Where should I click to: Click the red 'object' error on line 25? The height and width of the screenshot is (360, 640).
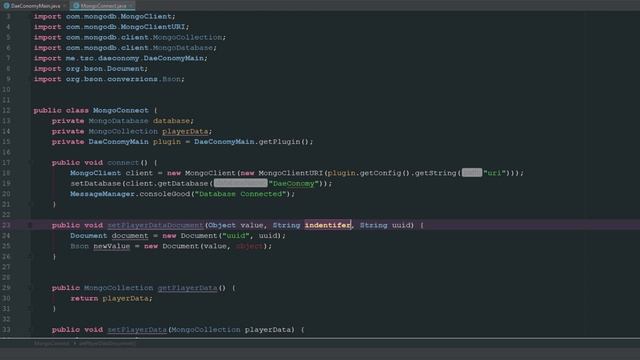(249, 246)
